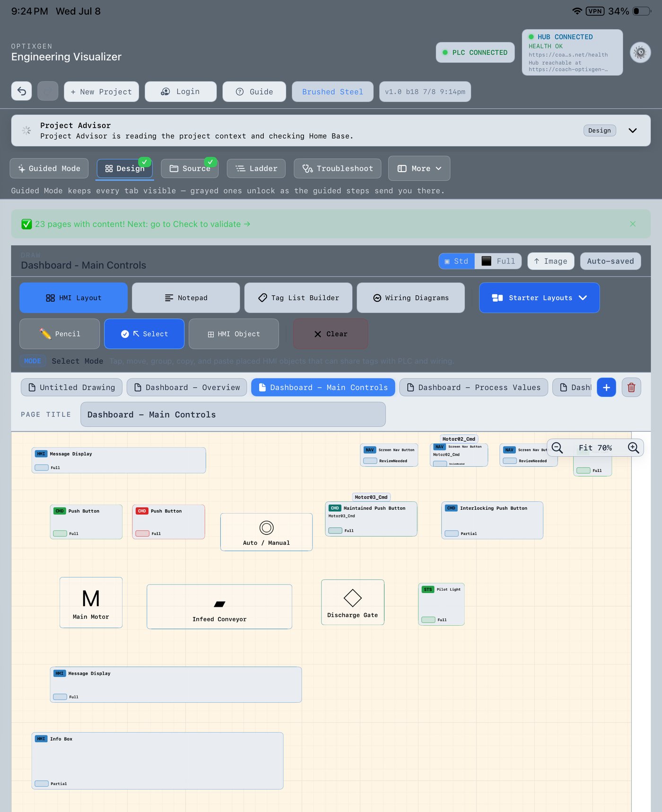Click the VPN indicator in status bar

click(x=595, y=11)
